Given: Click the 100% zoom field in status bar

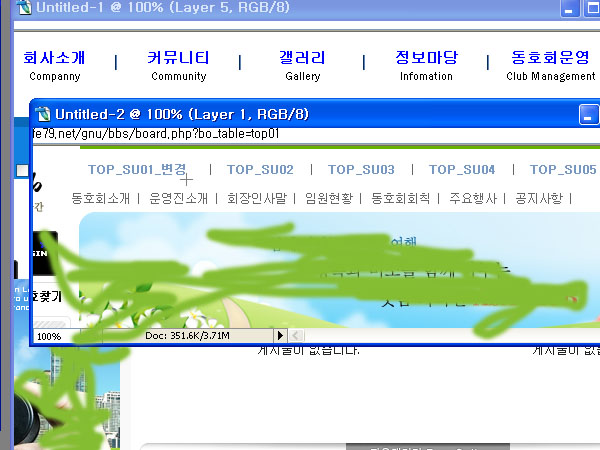Looking at the screenshot, I should (x=50, y=336).
